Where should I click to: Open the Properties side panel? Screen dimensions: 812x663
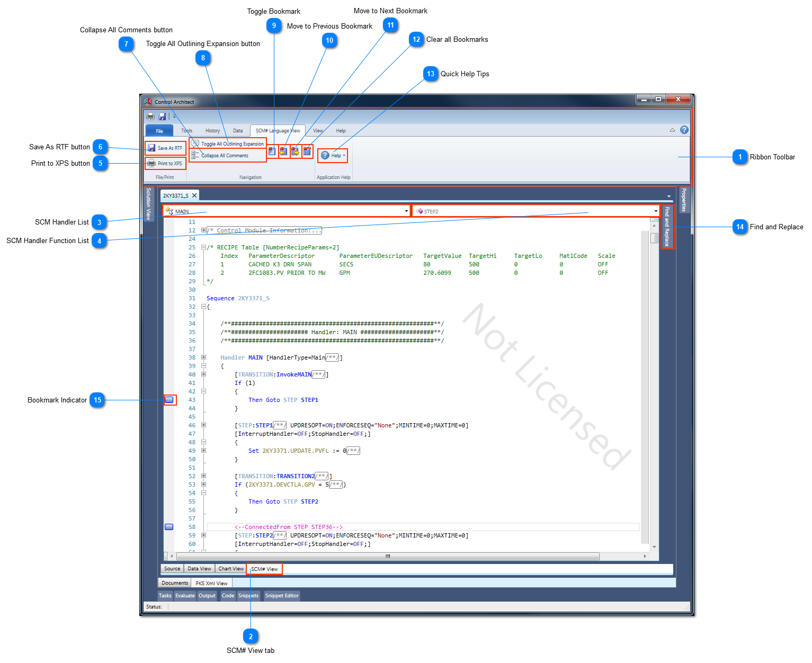684,200
